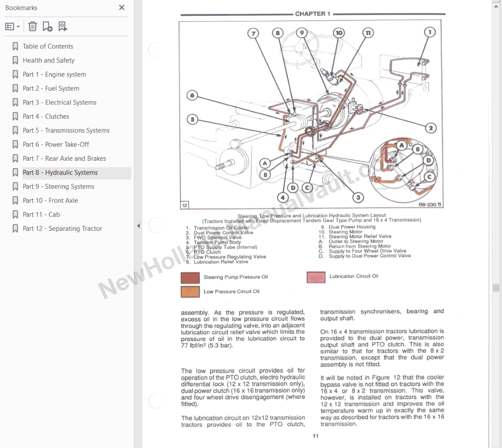
Task: Click bookmark icon beside Part 12 - Separating Tractor
Action: click(15, 228)
